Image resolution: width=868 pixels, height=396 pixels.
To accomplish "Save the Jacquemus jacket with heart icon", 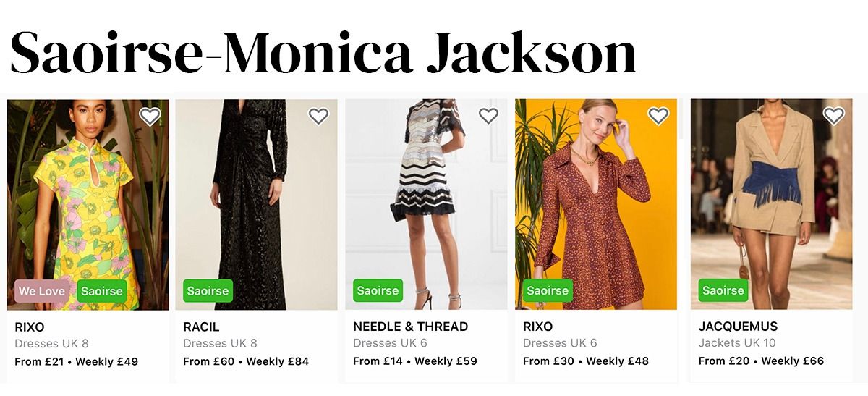I will (x=833, y=116).
